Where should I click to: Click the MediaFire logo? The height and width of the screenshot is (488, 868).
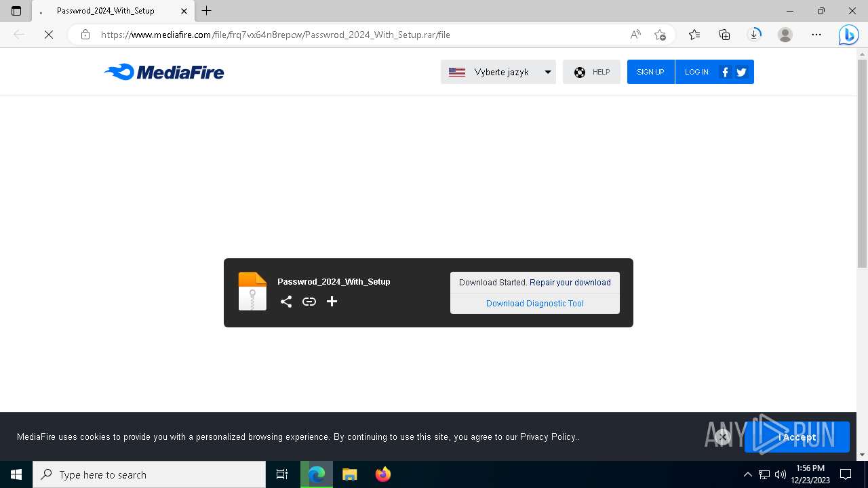pos(164,72)
